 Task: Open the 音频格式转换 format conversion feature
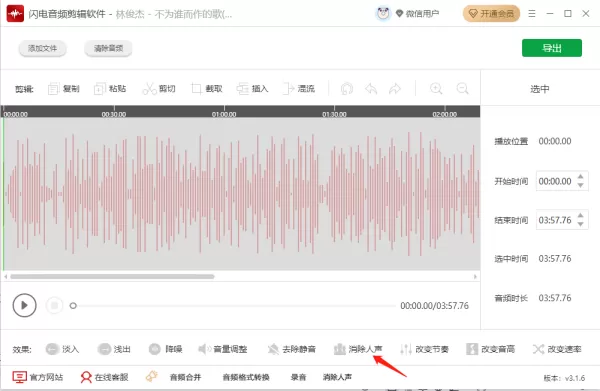[x=246, y=377]
